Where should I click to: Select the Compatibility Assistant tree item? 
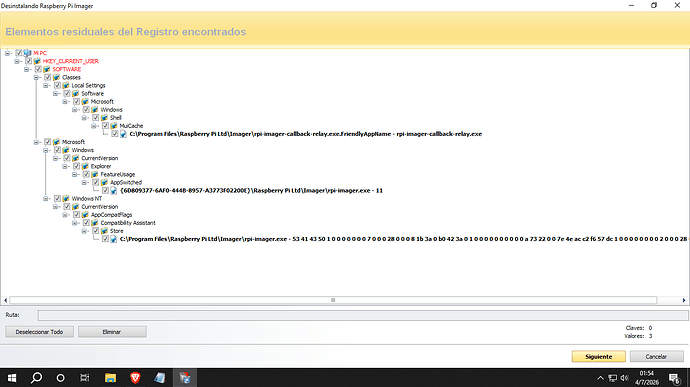128,223
